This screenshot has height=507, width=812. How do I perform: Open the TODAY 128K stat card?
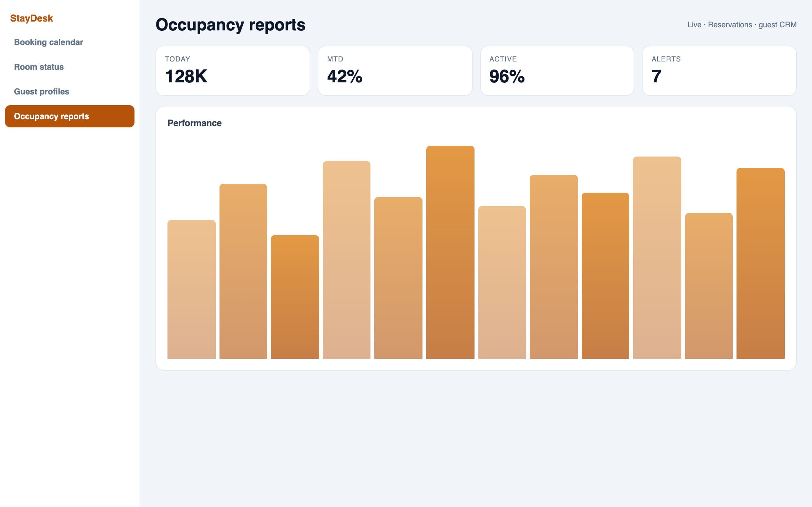click(232, 71)
